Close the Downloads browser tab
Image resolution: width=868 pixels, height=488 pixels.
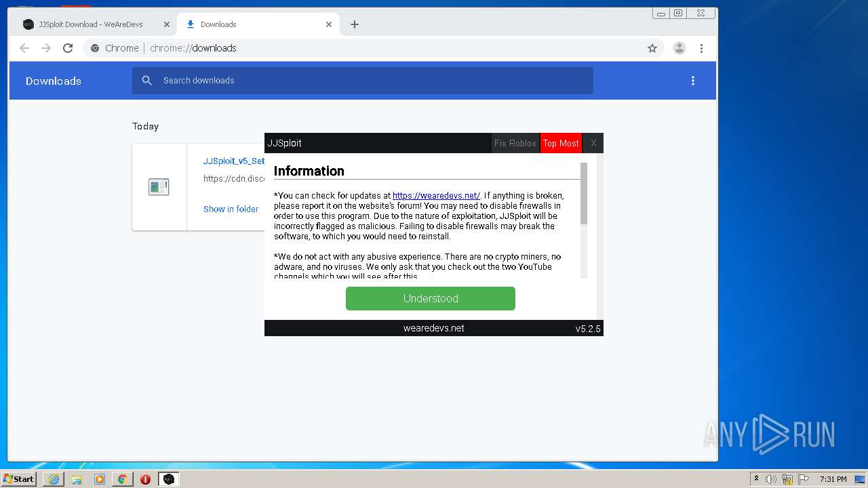pos(329,24)
